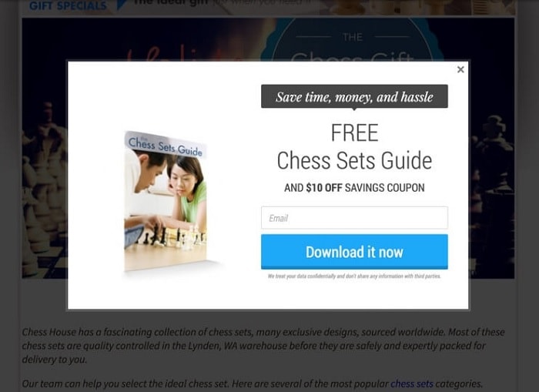Image resolution: width=539 pixels, height=392 pixels.
Task: Click the '$10 OFF savings coupon' text
Action: coord(354,188)
